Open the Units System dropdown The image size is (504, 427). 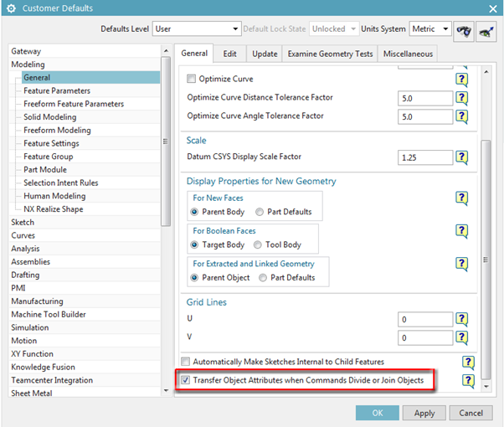click(430, 28)
